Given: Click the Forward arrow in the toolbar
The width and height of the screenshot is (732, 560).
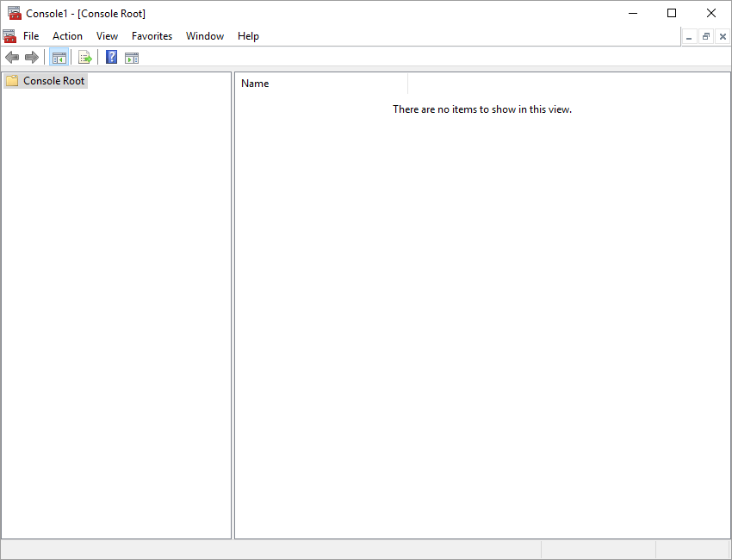Looking at the screenshot, I should click(x=32, y=58).
